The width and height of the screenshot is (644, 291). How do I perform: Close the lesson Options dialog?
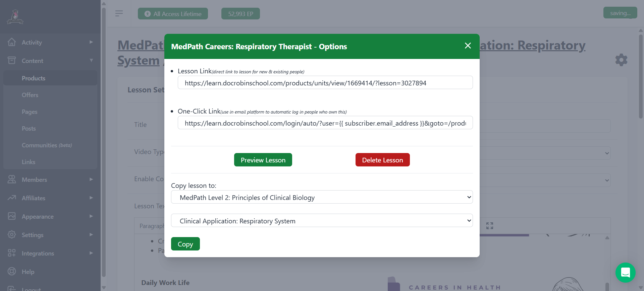[468, 46]
